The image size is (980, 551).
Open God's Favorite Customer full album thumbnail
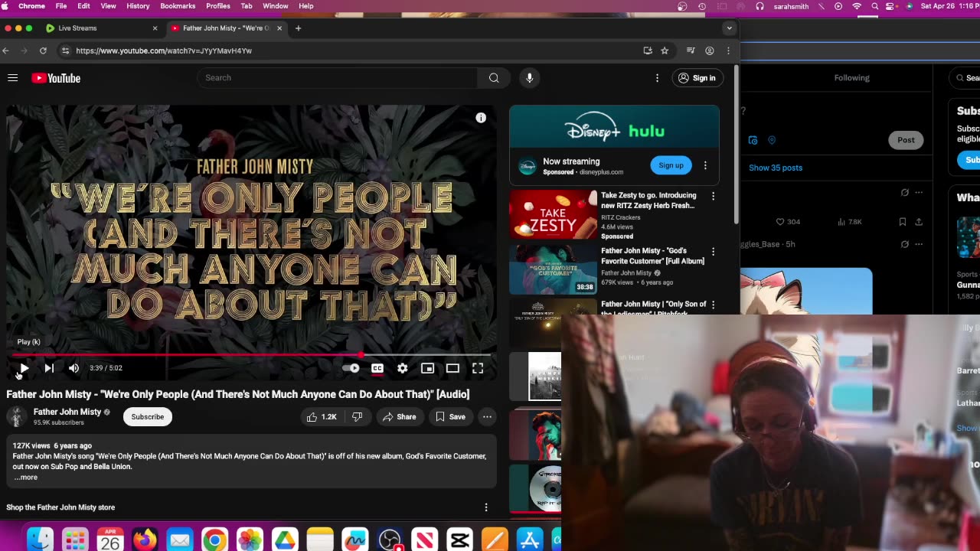553,269
